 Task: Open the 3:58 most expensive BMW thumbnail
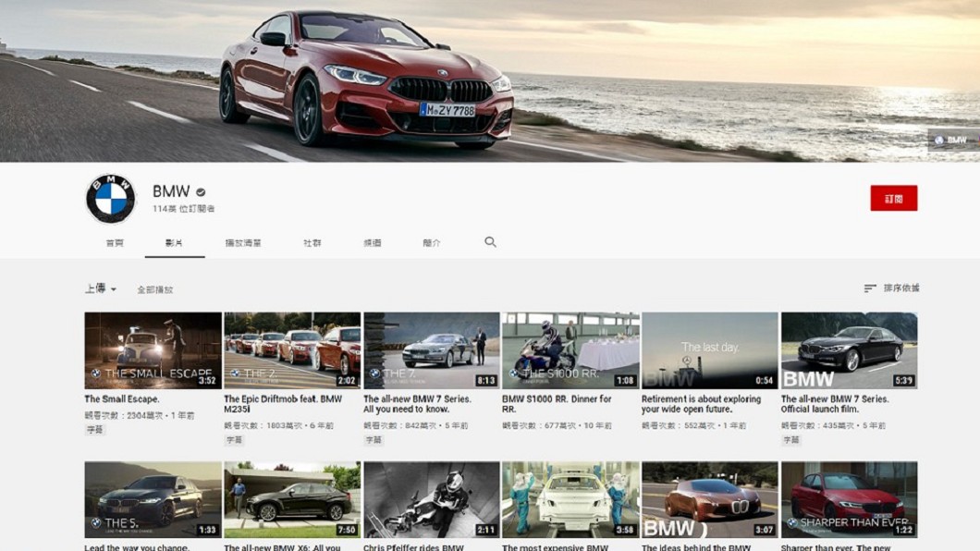[570, 500]
